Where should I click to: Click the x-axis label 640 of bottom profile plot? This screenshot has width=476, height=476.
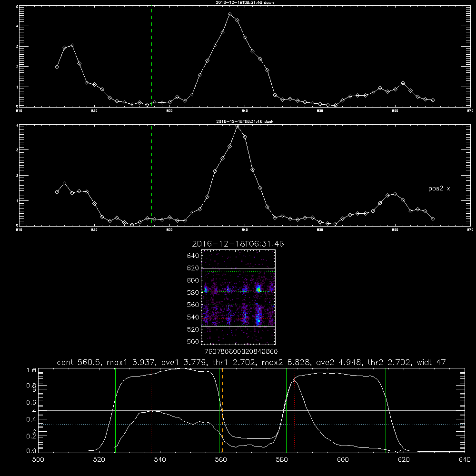465,460
